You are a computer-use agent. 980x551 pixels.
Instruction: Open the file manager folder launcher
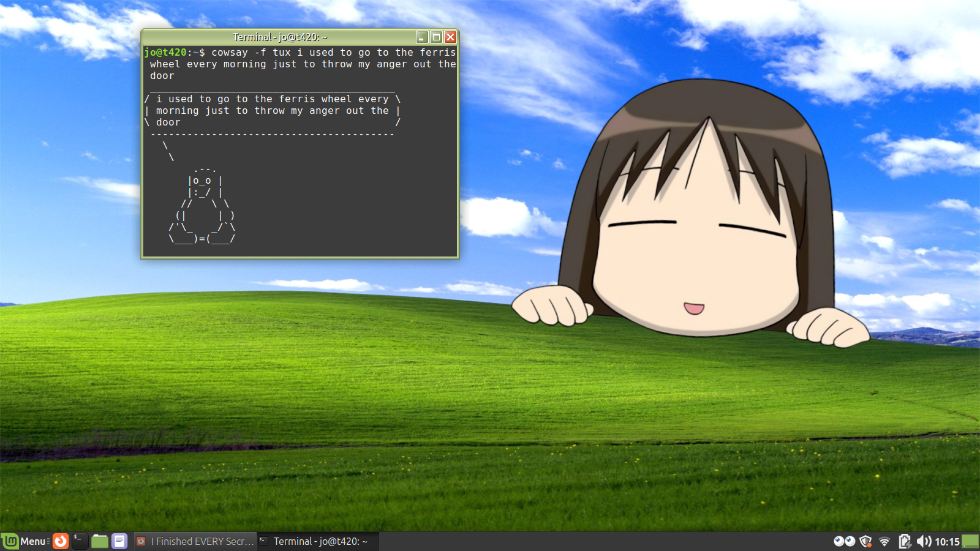click(x=100, y=541)
